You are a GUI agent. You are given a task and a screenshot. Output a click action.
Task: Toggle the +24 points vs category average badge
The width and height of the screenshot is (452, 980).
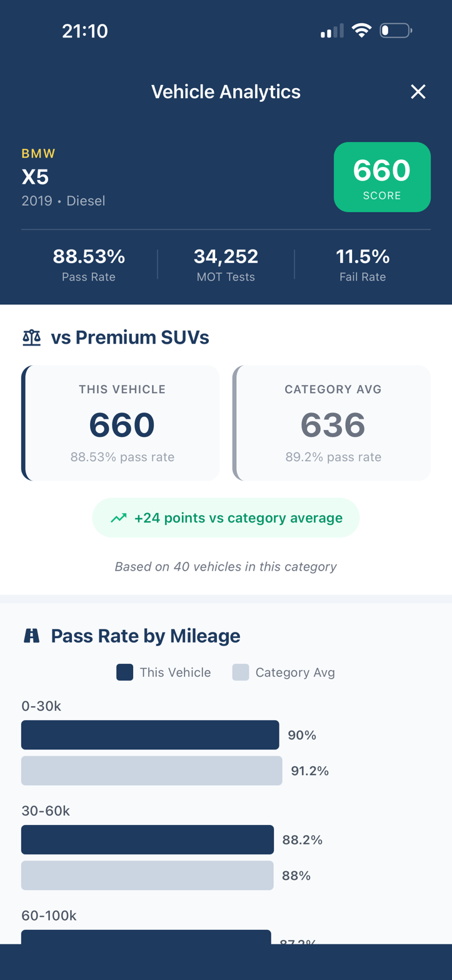point(226,517)
